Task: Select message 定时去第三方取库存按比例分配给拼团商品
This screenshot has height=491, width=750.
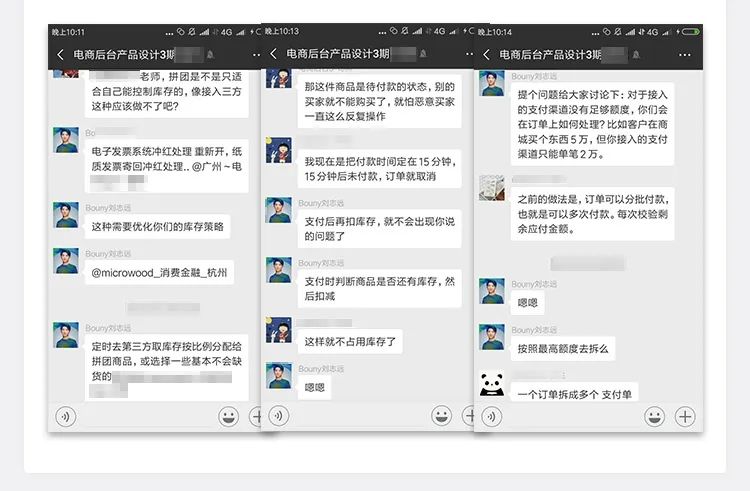Action: pyautogui.click(x=166, y=367)
